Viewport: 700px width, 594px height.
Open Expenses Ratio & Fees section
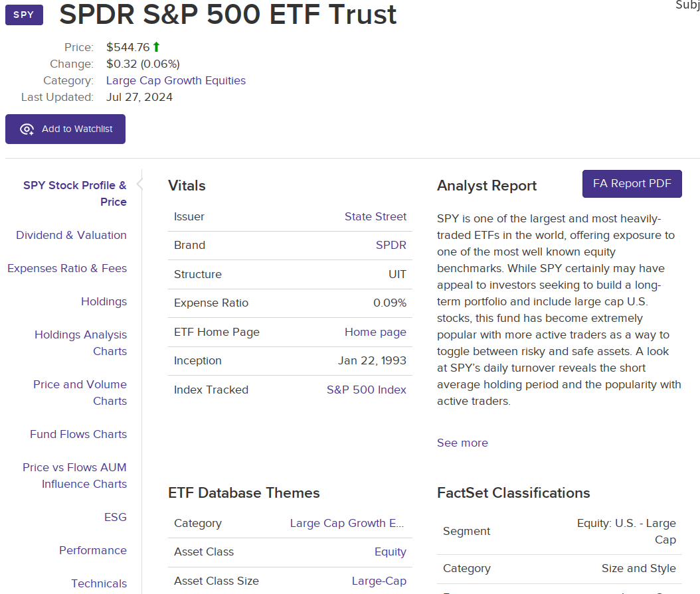coord(67,268)
